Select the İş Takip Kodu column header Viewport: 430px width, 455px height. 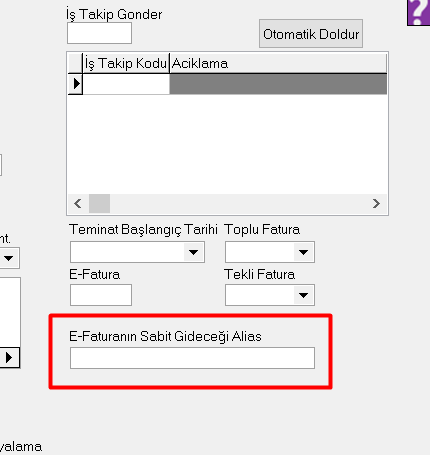click(x=126, y=63)
